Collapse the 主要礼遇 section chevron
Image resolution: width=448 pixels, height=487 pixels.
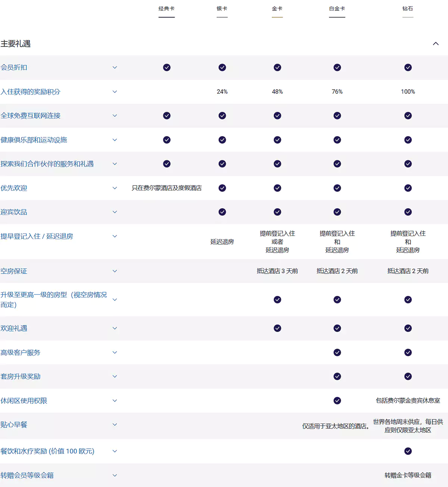click(x=435, y=44)
